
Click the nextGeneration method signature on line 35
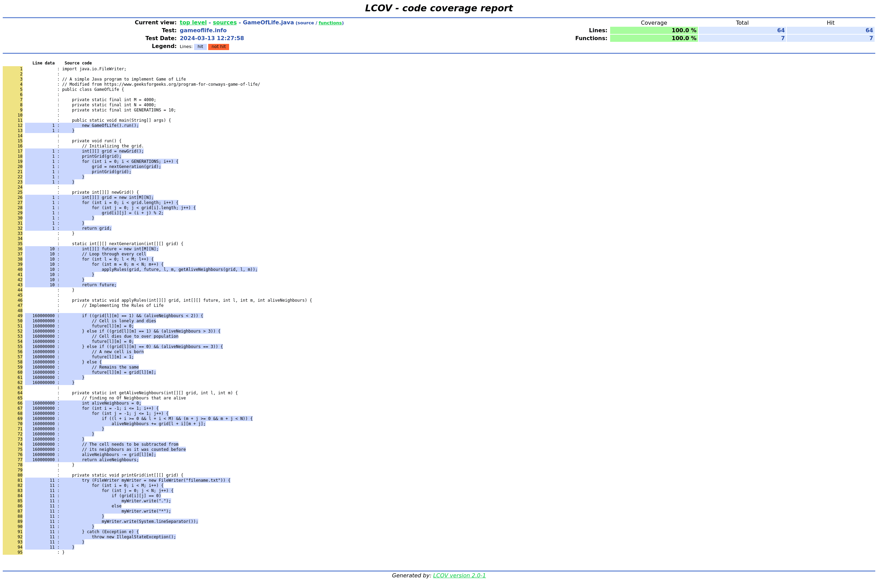pyautogui.click(x=128, y=244)
